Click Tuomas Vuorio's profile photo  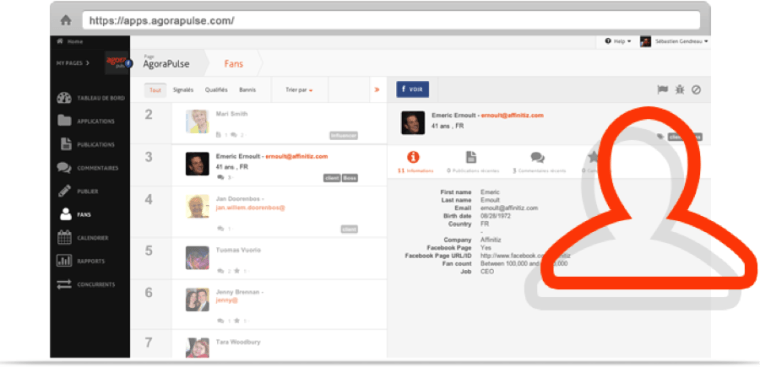197,257
